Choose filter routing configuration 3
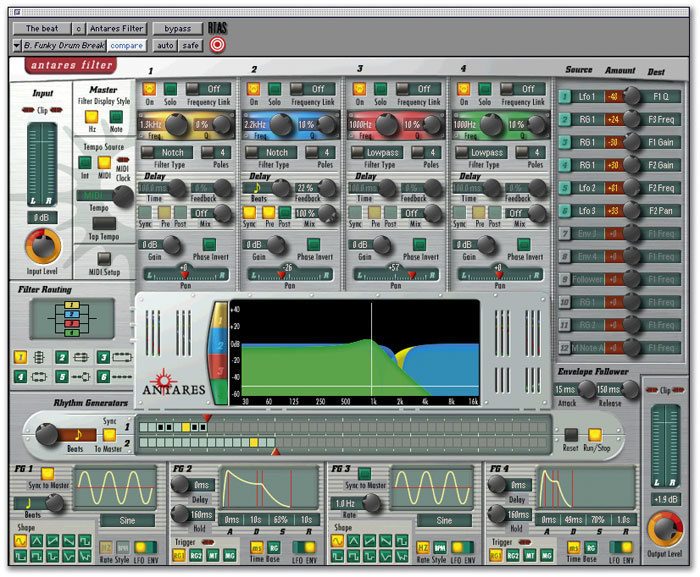This screenshot has height=577, width=700. click(x=103, y=357)
